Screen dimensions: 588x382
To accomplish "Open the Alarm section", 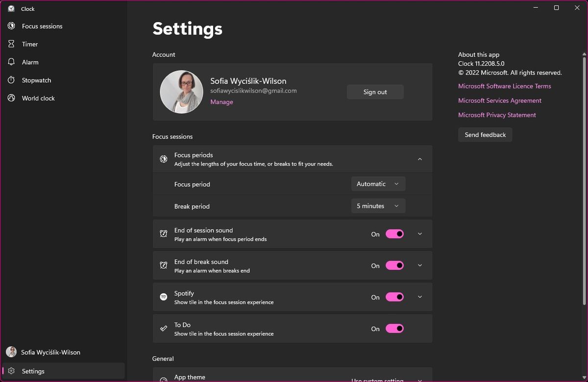I will click(x=29, y=62).
